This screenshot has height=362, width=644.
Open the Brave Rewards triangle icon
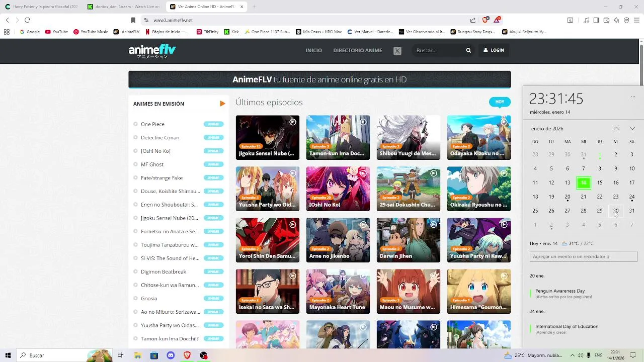point(497,20)
